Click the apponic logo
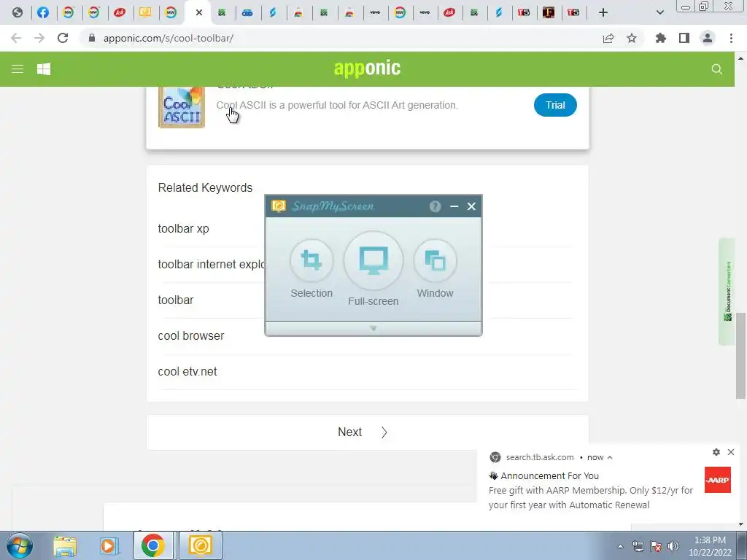Image resolution: width=747 pixels, height=560 pixels. pos(368,69)
